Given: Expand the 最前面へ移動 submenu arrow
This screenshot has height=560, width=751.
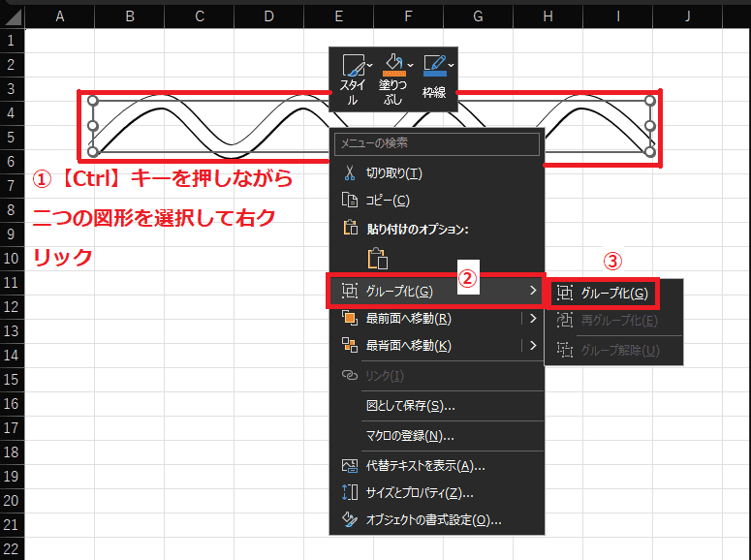Looking at the screenshot, I should pyautogui.click(x=534, y=319).
